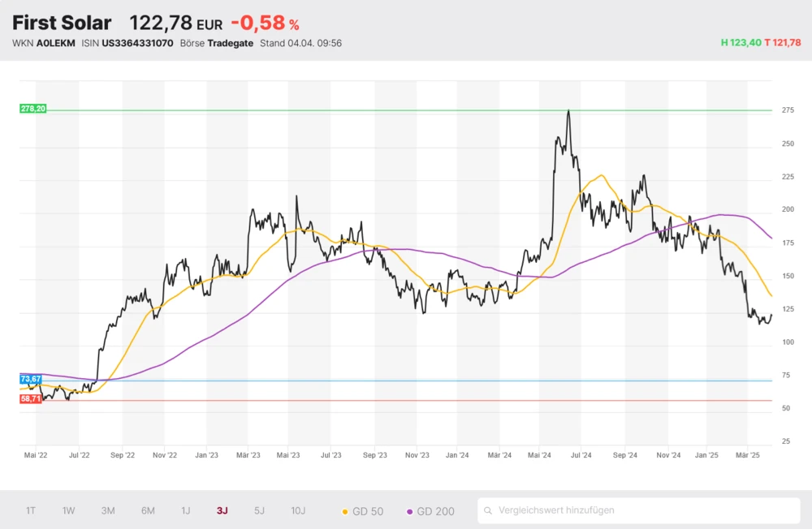Viewport: 812px width, 529px height.
Task: Click the price peak near 275 on chart
Action: tap(568, 111)
